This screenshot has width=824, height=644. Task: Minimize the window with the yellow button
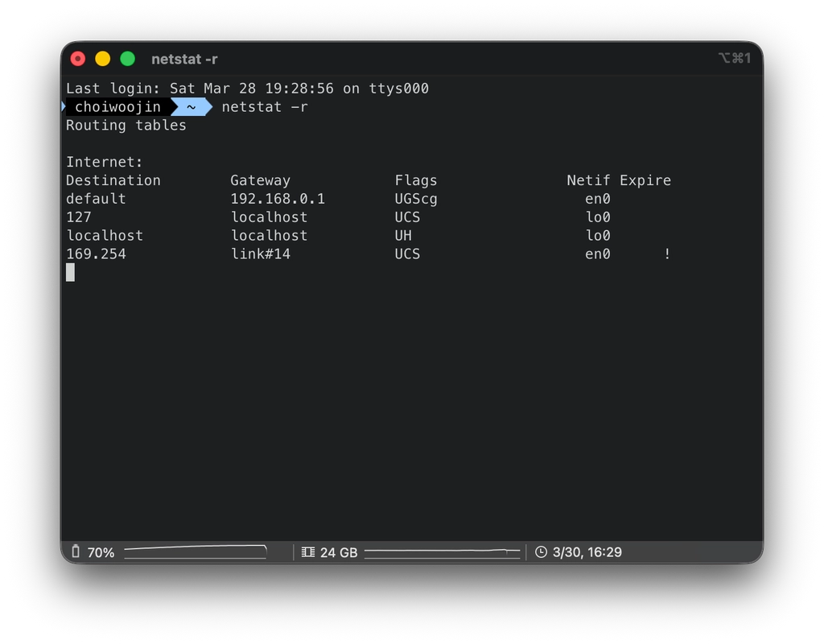pos(103,59)
